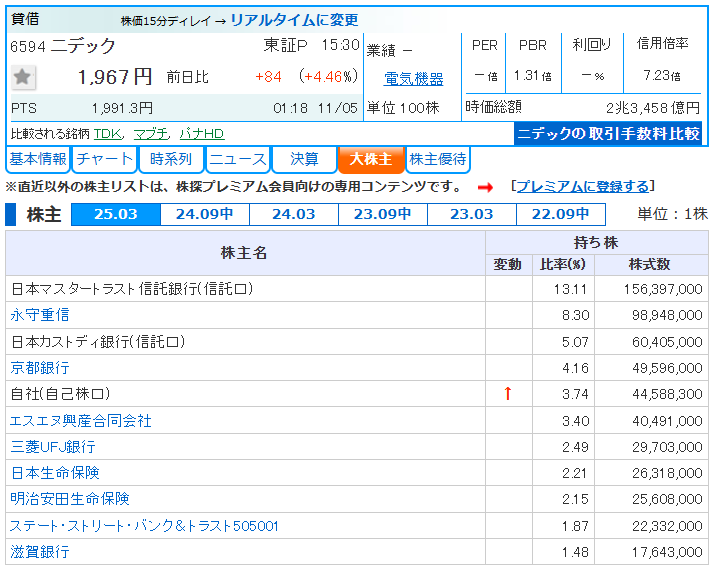This screenshot has width=718, height=571.
Task: Click プレミアムに登録する link
Action: click(581, 186)
